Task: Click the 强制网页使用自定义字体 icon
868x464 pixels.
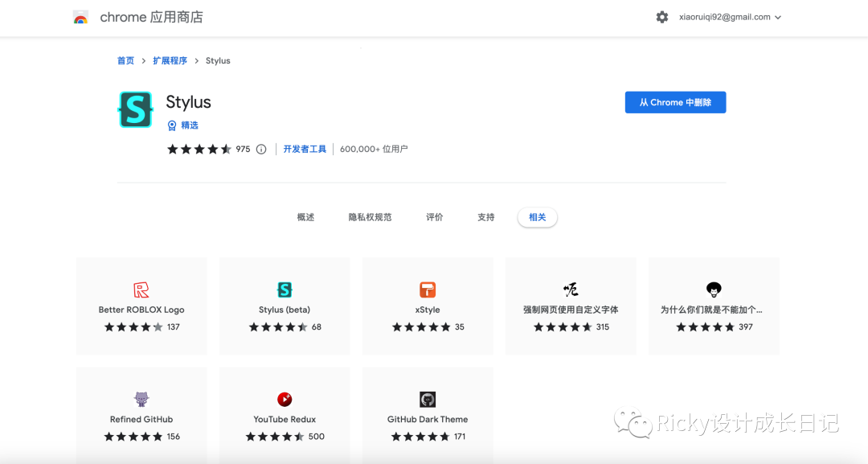Action: coord(571,289)
